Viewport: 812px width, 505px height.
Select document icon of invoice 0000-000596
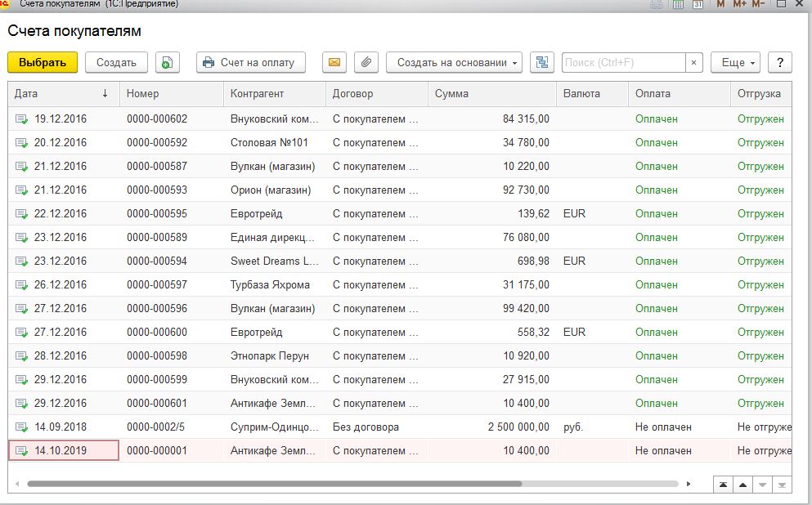tap(21, 309)
